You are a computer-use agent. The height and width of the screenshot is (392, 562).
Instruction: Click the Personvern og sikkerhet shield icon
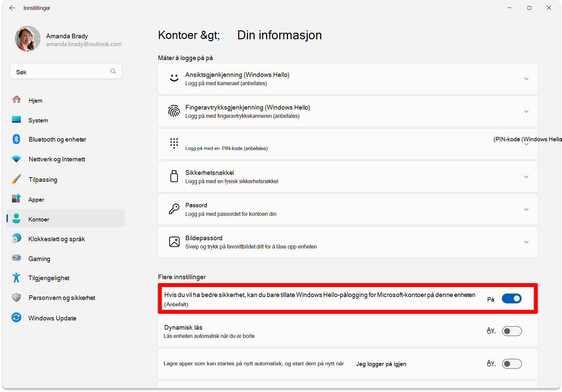pos(16,297)
